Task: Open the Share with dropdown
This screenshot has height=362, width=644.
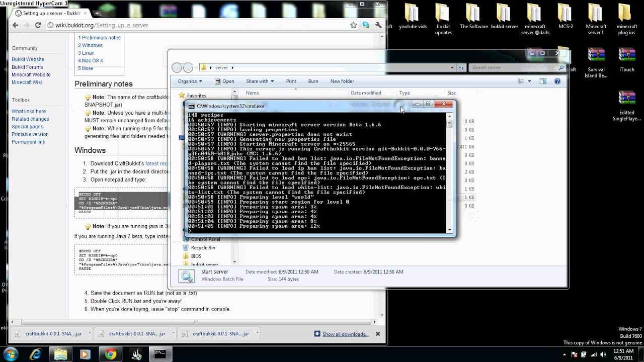Action: click(260, 81)
